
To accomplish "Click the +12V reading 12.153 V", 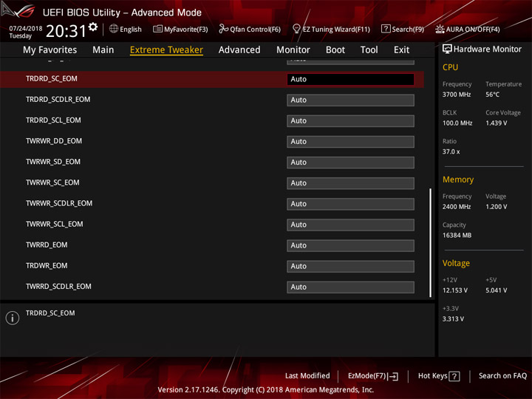I will point(455,290).
